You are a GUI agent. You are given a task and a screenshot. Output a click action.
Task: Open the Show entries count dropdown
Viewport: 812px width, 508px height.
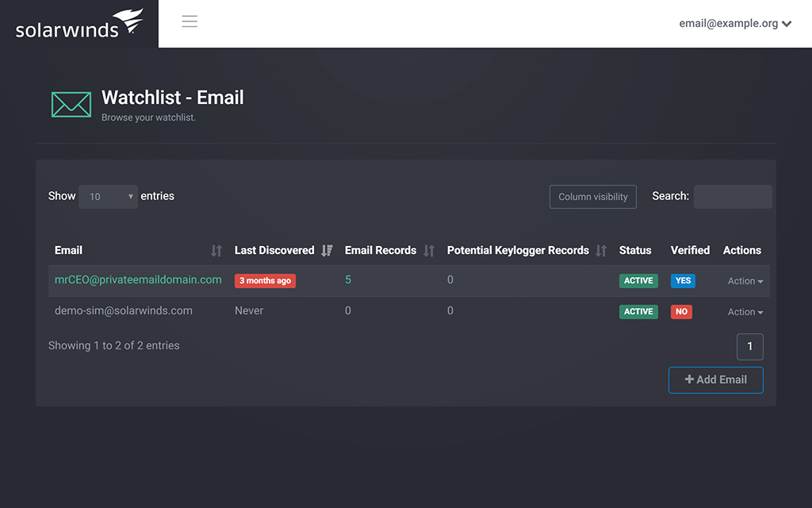(x=108, y=197)
